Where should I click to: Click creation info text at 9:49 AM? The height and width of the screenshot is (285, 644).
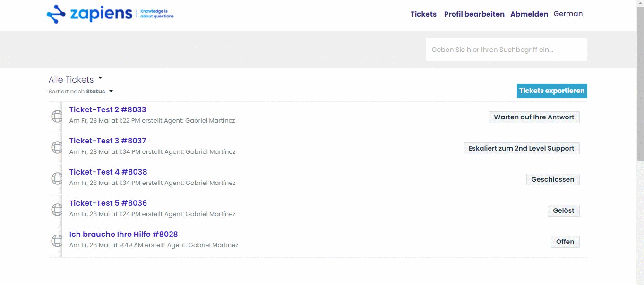click(x=154, y=245)
